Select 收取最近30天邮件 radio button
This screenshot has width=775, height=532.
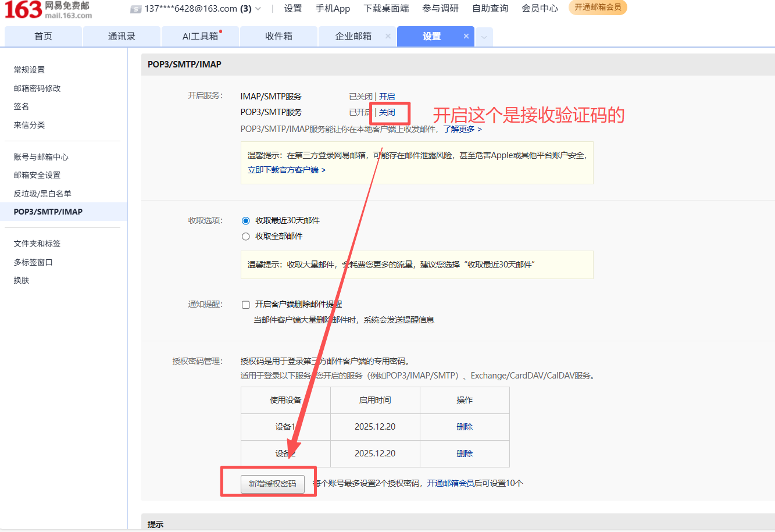pos(245,221)
